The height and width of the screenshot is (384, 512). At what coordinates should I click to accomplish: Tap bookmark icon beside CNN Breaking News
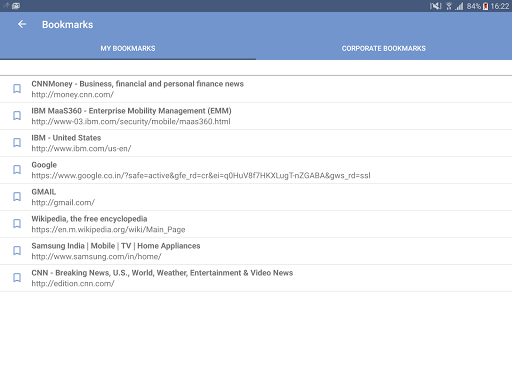click(x=17, y=278)
